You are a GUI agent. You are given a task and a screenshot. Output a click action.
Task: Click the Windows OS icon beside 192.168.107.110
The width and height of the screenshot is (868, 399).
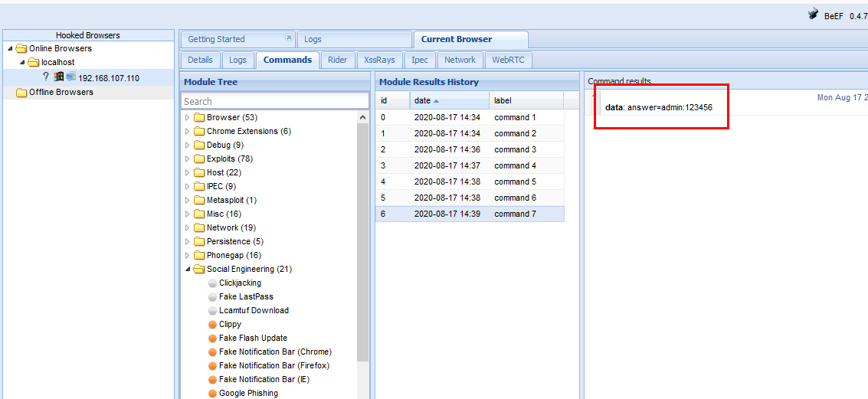59,77
